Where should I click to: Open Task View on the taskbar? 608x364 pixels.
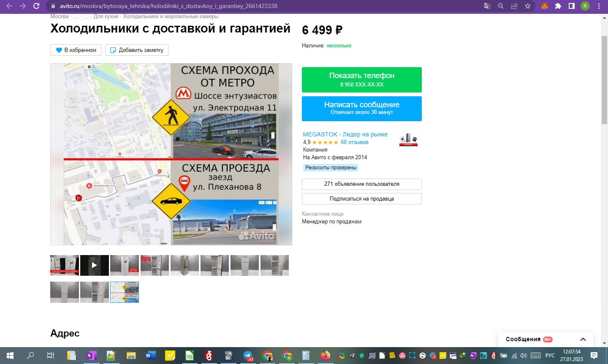tap(50, 356)
